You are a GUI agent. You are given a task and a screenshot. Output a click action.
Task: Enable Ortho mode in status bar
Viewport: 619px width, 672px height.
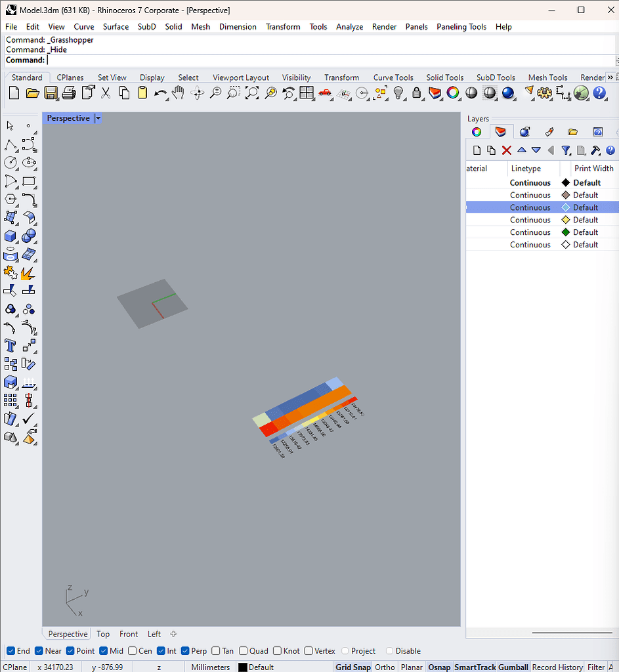coord(385,667)
